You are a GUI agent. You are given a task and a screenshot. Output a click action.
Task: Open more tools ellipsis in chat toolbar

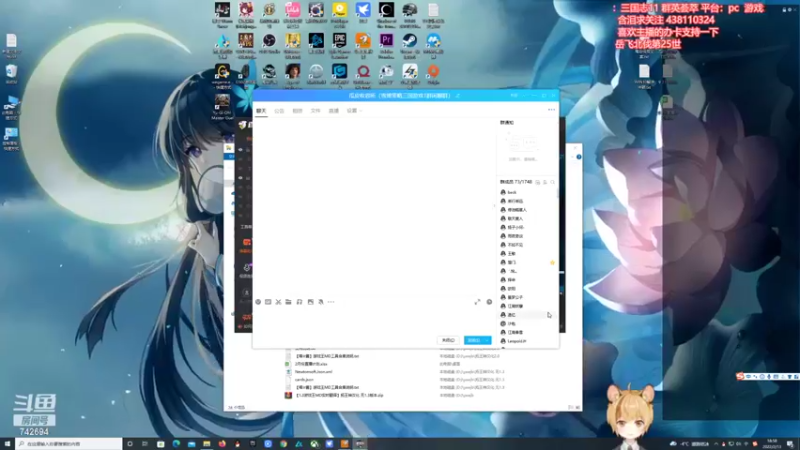coord(331,302)
